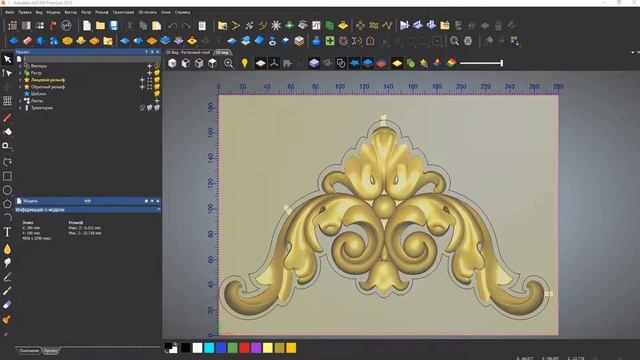The width and height of the screenshot is (640, 360).
Task: Open the File menu
Action: pyautogui.click(x=9, y=12)
